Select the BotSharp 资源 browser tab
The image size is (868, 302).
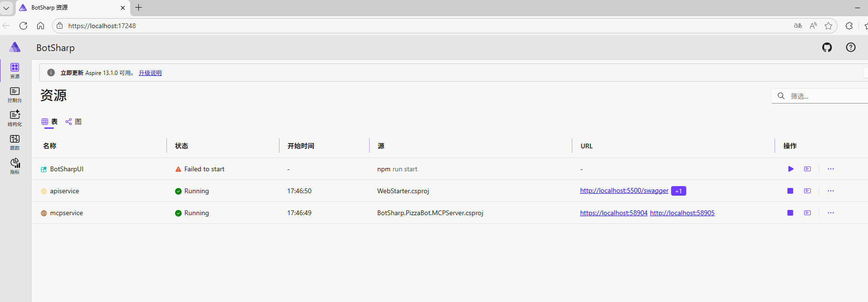[x=73, y=8]
